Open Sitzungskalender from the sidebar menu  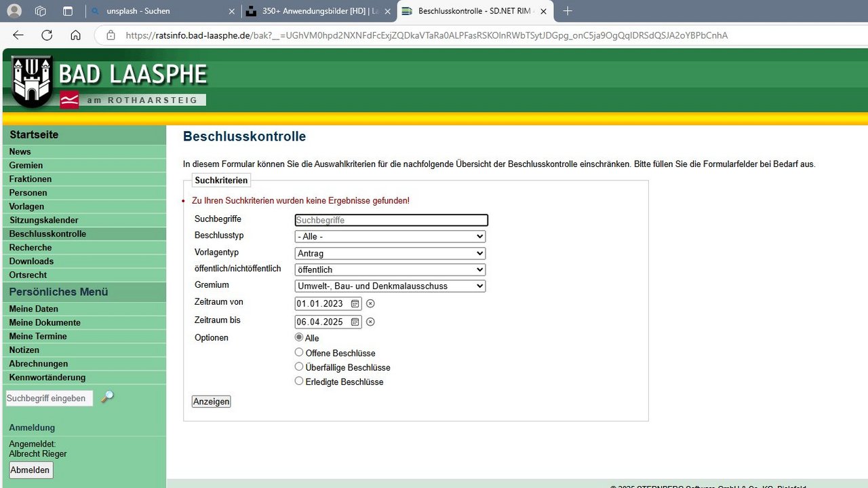coord(43,220)
